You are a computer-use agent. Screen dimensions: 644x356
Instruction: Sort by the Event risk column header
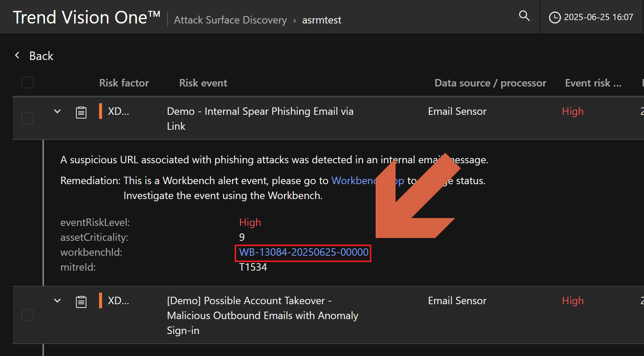pyautogui.click(x=593, y=83)
